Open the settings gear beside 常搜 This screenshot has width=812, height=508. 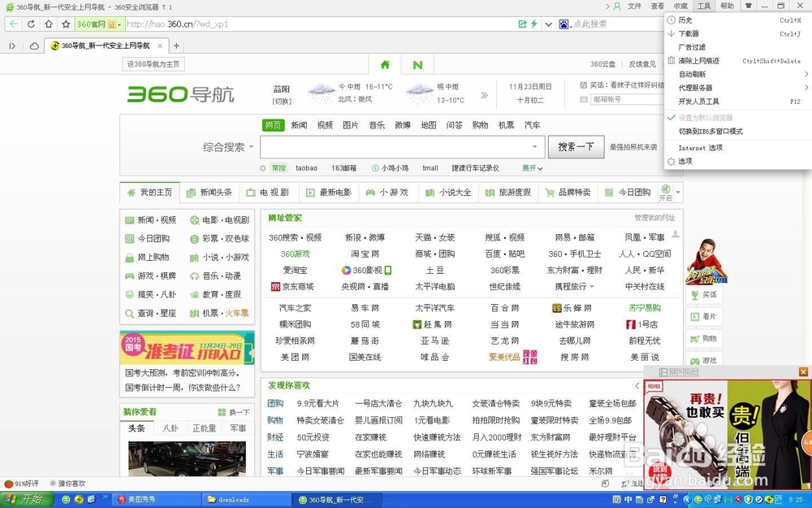[262, 168]
